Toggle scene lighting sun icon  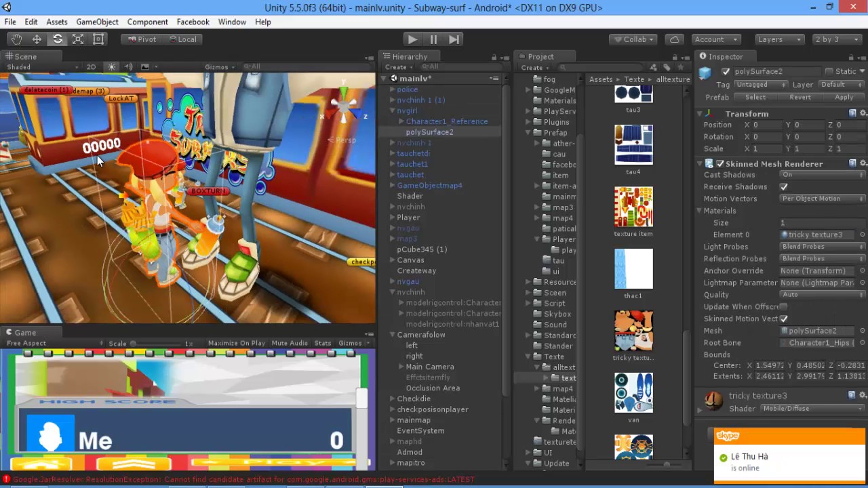112,67
